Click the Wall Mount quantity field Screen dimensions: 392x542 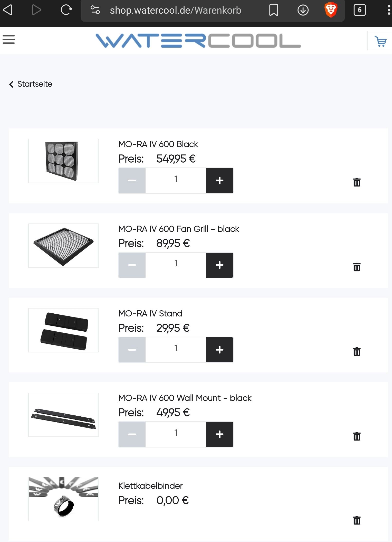pyautogui.click(x=176, y=434)
